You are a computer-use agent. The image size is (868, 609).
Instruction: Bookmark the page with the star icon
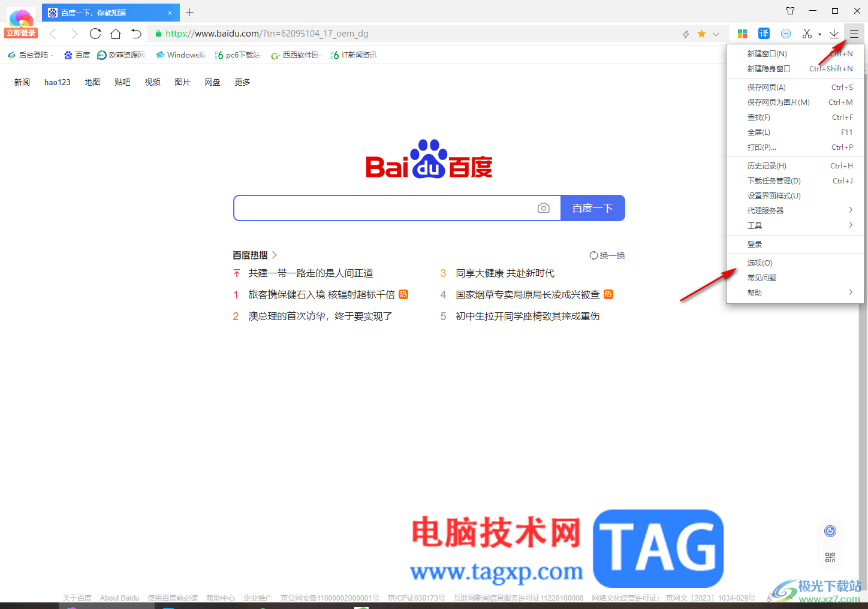701,34
